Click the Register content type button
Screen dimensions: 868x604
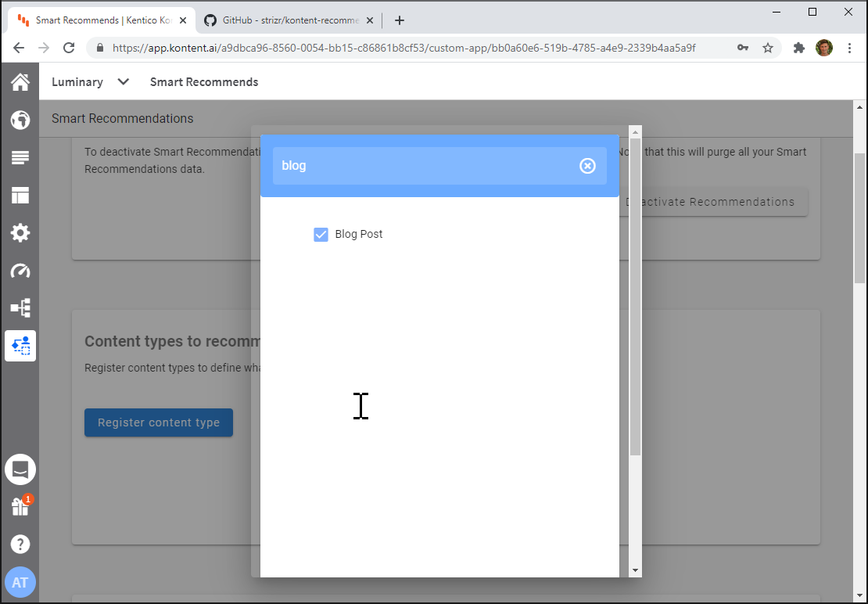[x=158, y=422]
